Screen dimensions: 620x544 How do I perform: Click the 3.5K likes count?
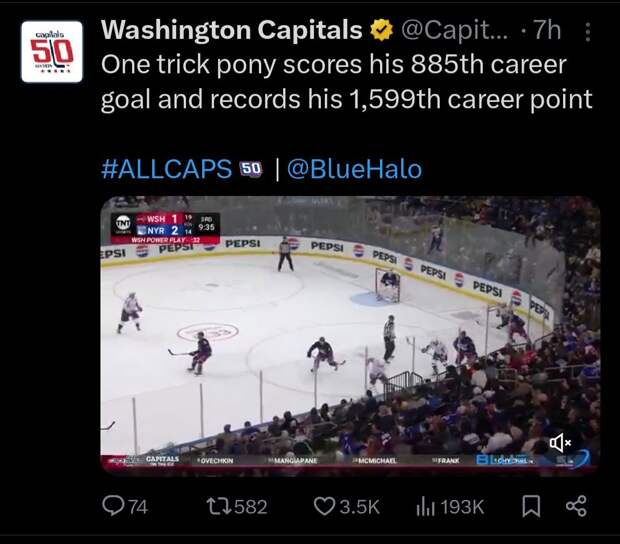tap(360, 507)
